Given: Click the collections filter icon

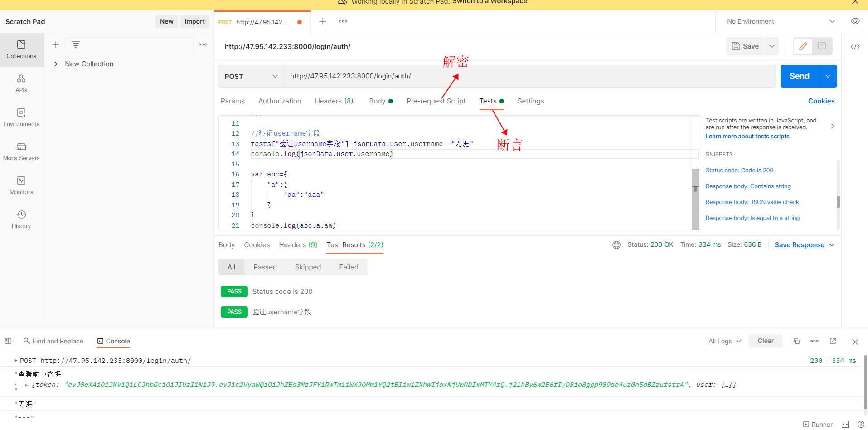Looking at the screenshot, I should 76,44.
